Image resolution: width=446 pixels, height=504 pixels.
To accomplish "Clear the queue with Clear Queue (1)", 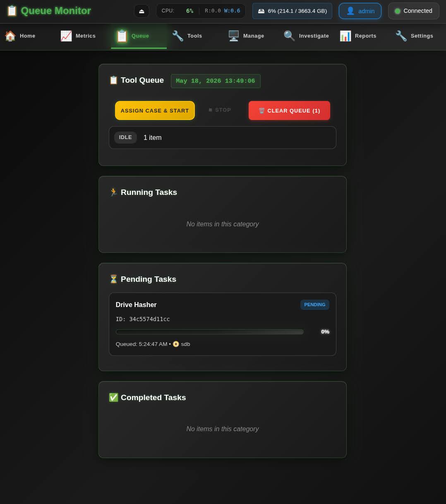I will click(x=289, y=110).
